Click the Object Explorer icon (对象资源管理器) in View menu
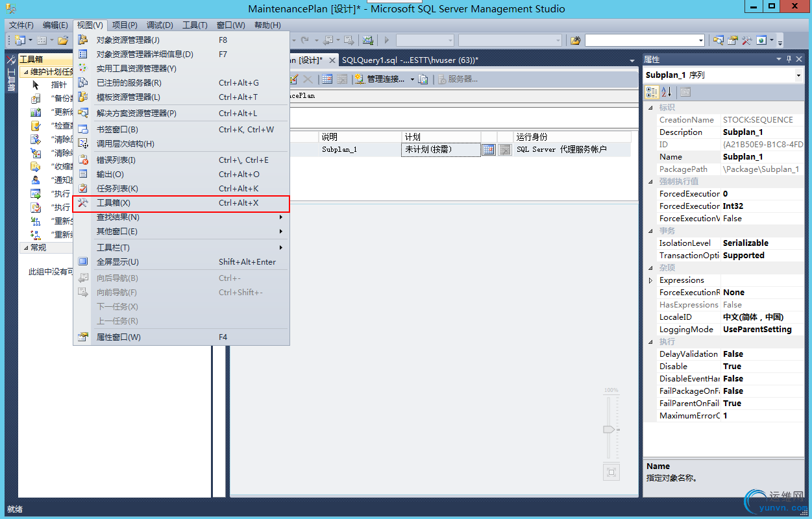Image resolution: width=812 pixels, height=519 pixels. pos(83,40)
